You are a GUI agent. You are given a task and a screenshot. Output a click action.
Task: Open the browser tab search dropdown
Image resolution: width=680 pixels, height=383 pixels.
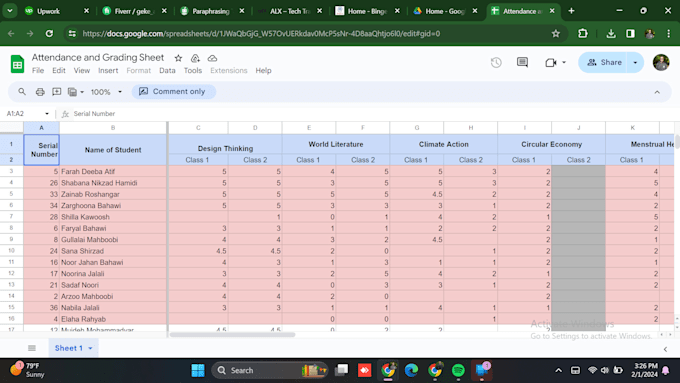[10, 11]
